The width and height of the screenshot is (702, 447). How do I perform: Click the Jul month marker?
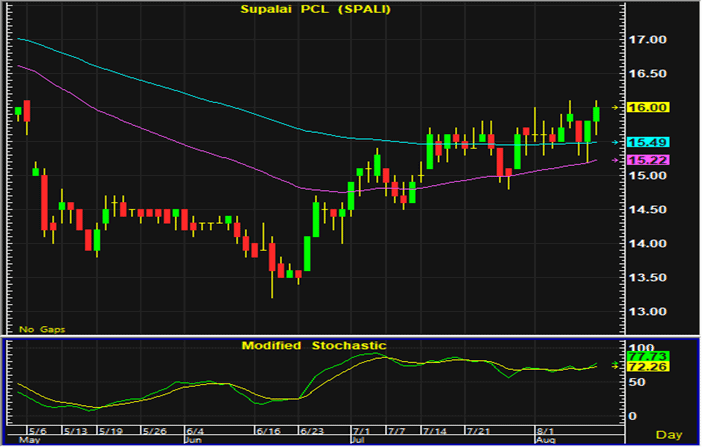(x=357, y=439)
